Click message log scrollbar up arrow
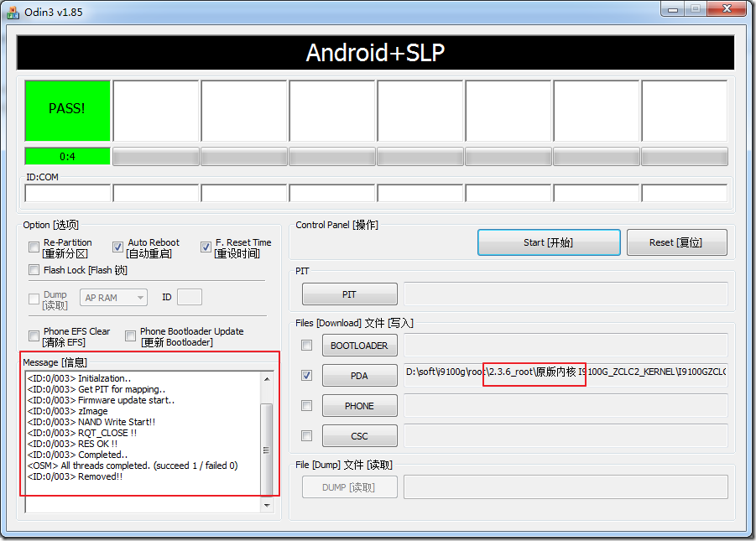This screenshot has height=541, width=756. tap(267, 379)
